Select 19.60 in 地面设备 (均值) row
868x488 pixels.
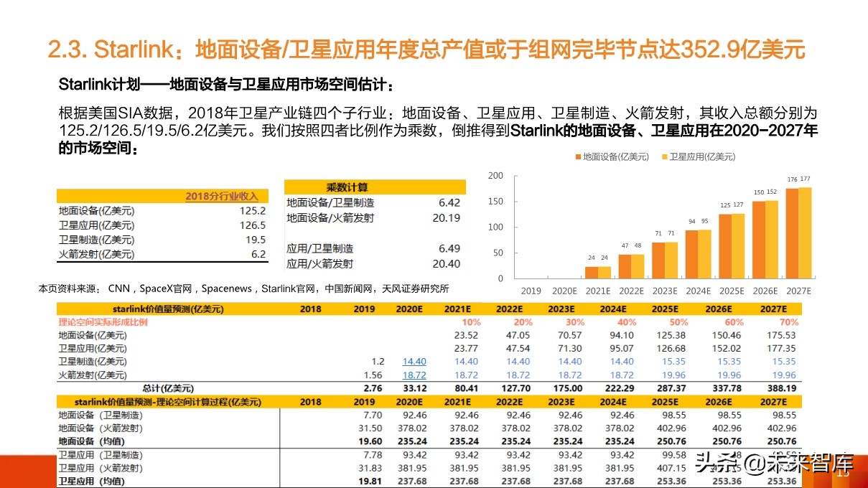(x=370, y=441)
